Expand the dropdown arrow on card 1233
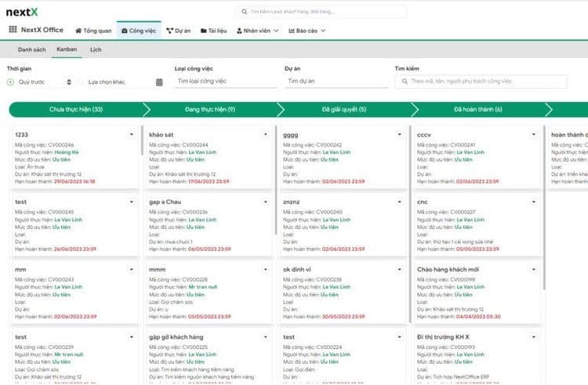Viewport: 588px width, 385px height. click(131, 135)
